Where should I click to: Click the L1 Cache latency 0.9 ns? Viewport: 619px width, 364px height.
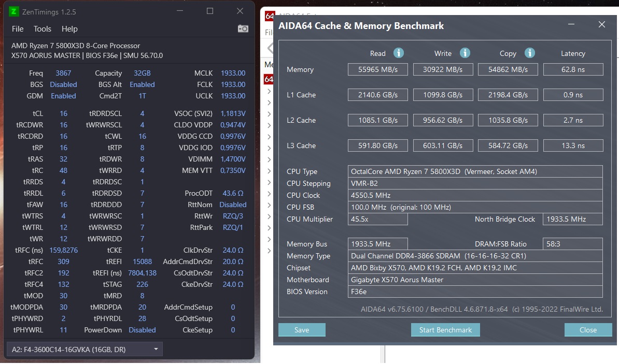(x=573, y=95)
